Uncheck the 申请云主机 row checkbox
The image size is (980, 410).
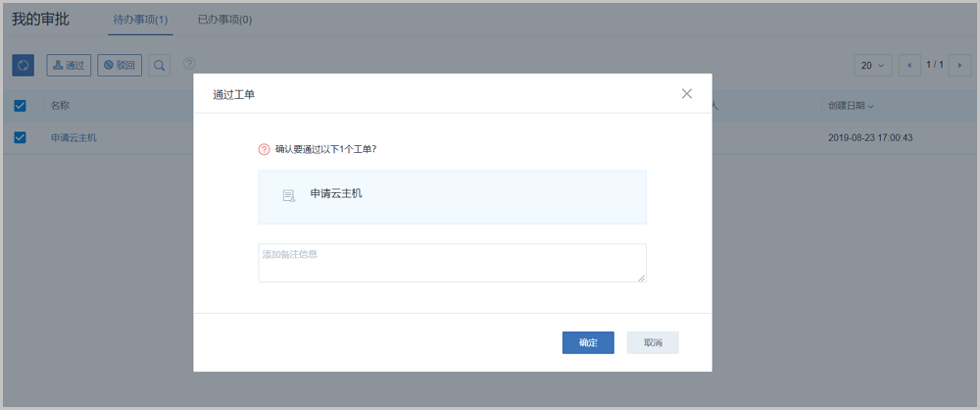20,137
